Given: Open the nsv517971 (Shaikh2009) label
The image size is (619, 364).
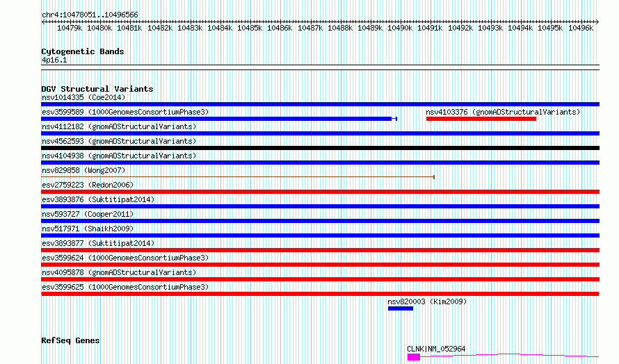Looking at the screenshot, I should click(88, 229).
